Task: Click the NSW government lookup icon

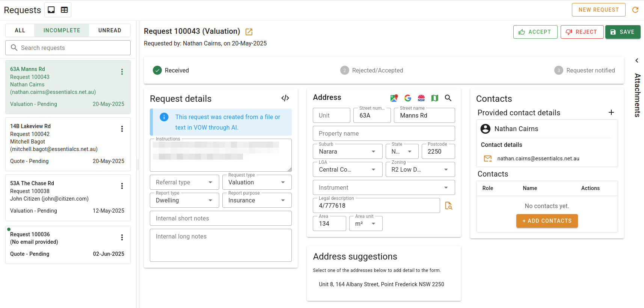Action: tap(421, 98)
